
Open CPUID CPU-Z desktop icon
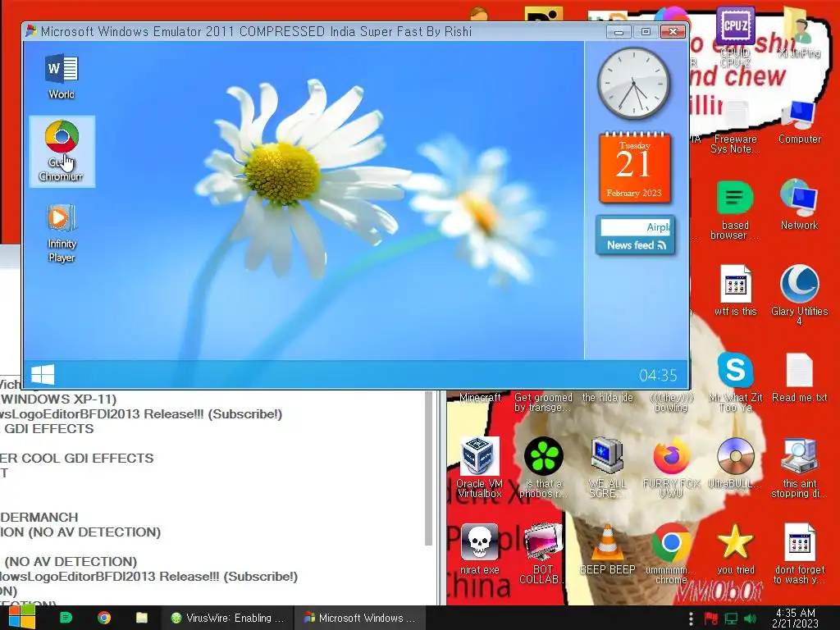click(x=735, y=36)
